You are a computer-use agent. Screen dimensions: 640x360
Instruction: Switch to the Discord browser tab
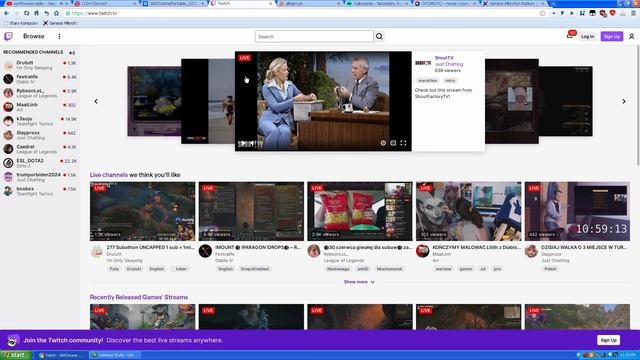105,3
